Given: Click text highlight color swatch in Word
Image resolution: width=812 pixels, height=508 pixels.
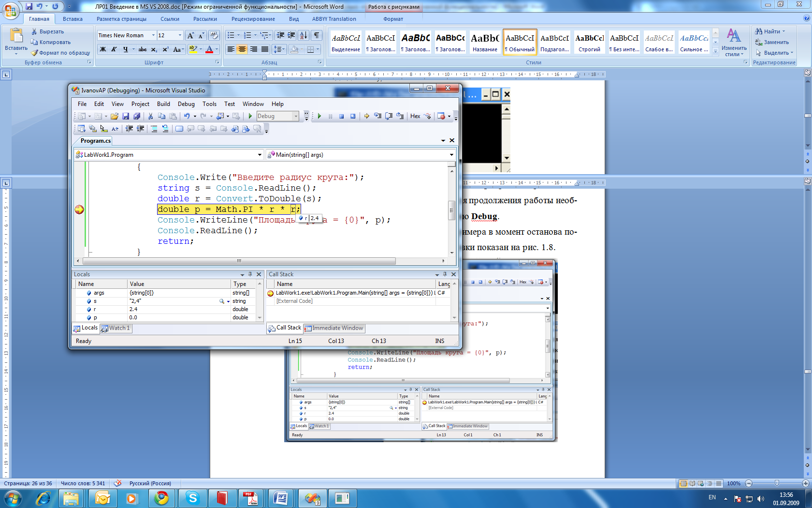Looking at the screenshot, I should 193,49.
